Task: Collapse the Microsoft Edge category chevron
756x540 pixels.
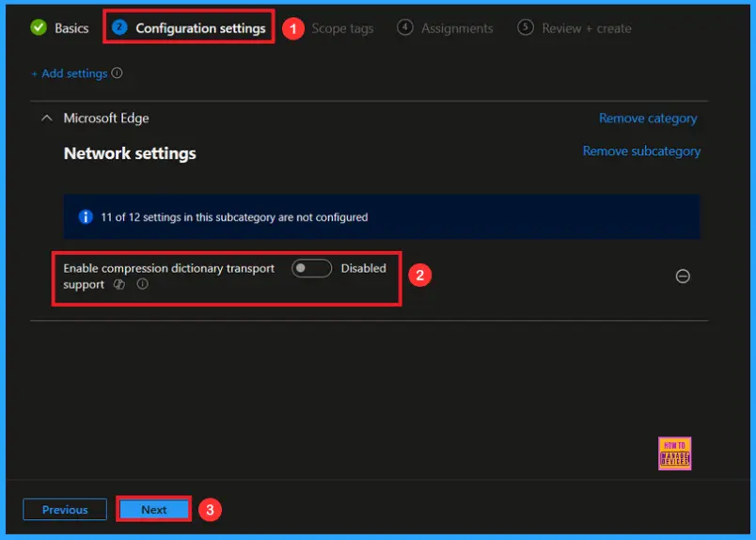Action: pyautogui.click(x=47, y=119)
